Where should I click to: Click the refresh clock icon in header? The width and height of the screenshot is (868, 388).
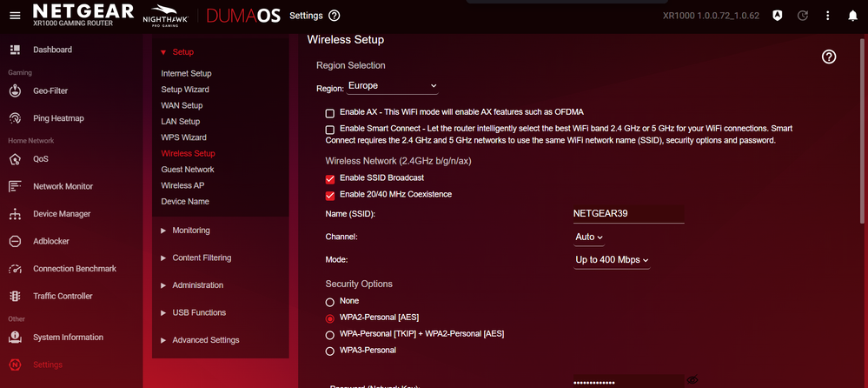(x=803, y=16)
